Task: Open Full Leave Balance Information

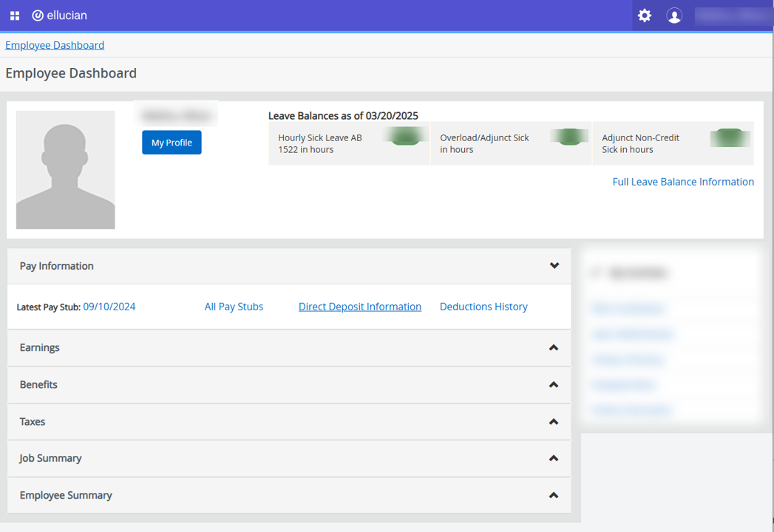Action: click(x=683, y=182)
